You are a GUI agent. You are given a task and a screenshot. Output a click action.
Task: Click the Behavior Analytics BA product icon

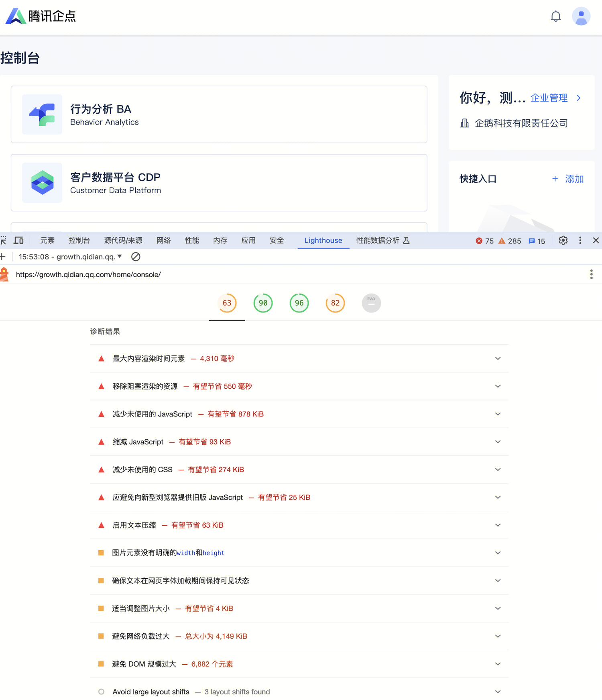click(x=42, y=114)
